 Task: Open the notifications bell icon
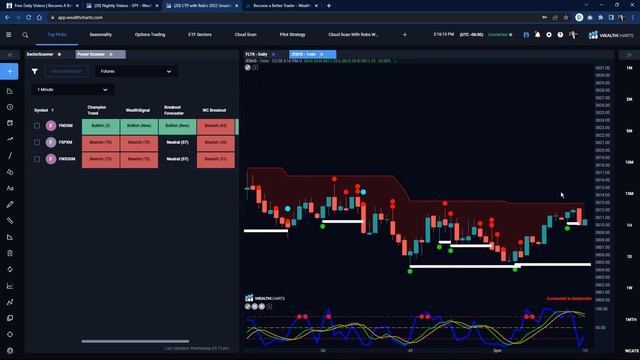(538, 35)
